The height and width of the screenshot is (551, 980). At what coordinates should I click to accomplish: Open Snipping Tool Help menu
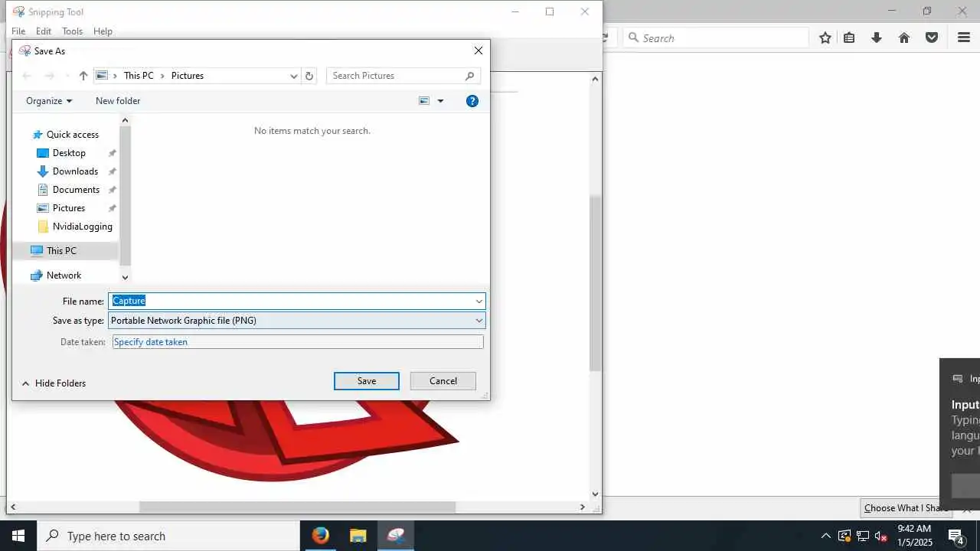[x=103, y=31]
